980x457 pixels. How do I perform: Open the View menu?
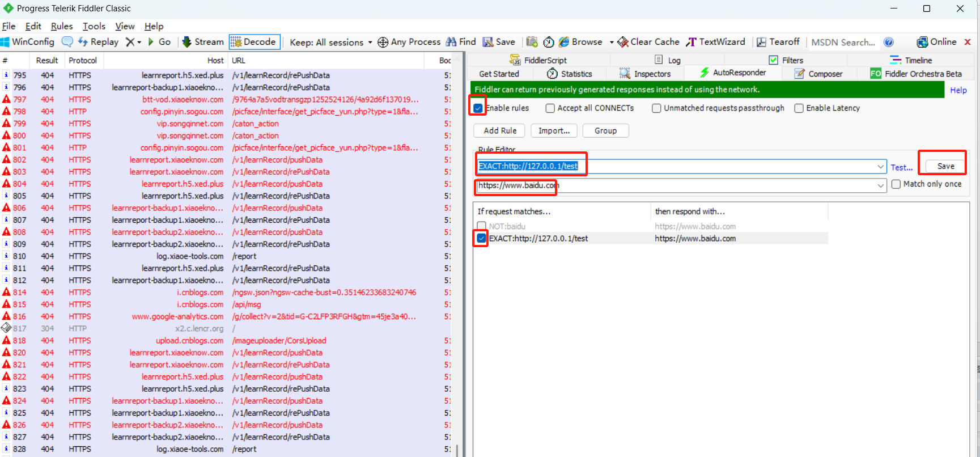pos(125,26)
